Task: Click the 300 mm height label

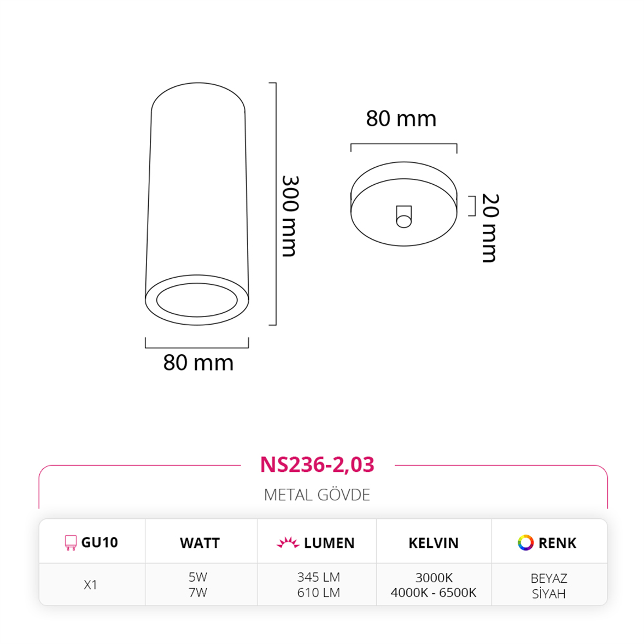Action: point(290,216)
